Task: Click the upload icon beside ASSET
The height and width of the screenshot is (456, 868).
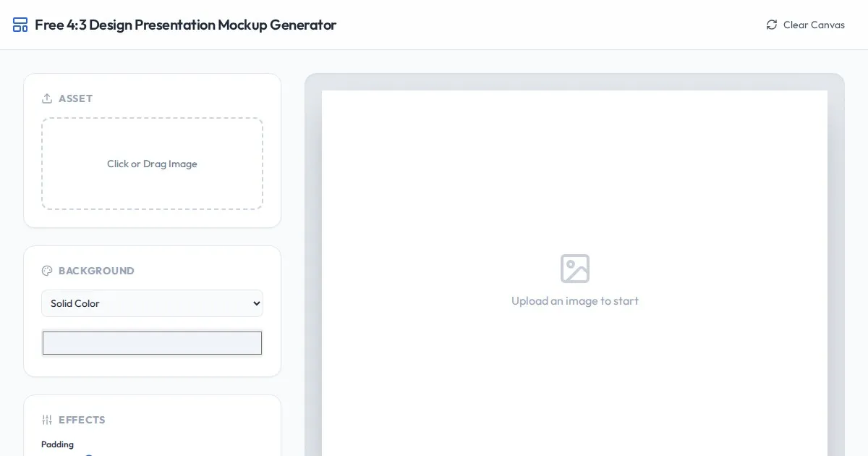Action: point(47,98)
